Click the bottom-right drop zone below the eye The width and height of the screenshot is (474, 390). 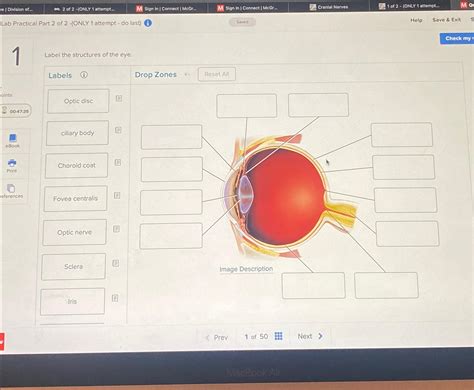click(386, 285)
